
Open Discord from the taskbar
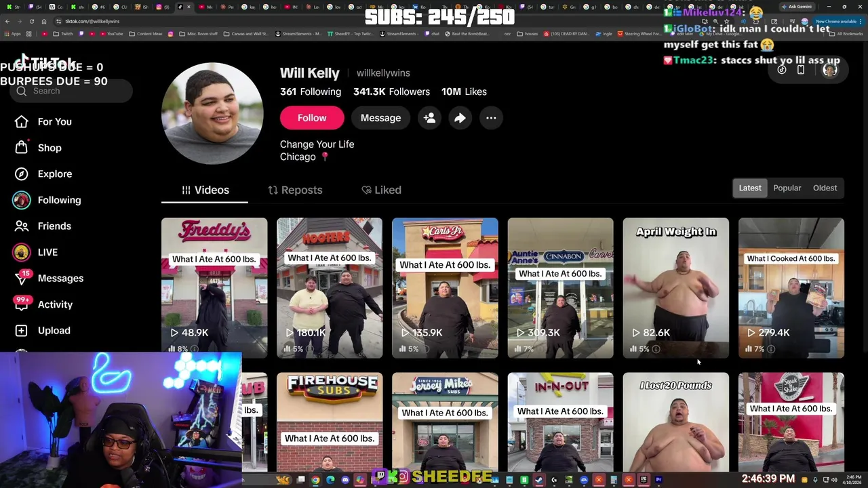coord(345,480)
